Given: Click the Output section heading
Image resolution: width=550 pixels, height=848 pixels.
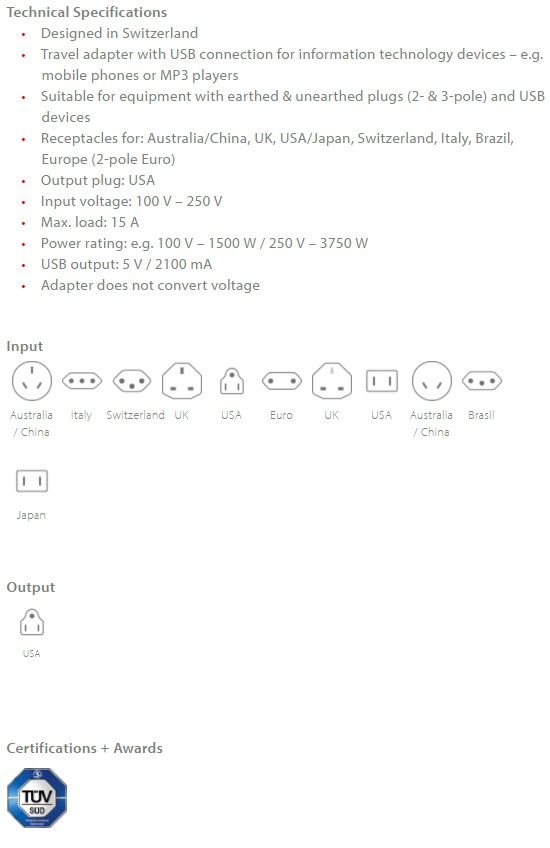Looking at the screenshot, I should tap(31, 587).
